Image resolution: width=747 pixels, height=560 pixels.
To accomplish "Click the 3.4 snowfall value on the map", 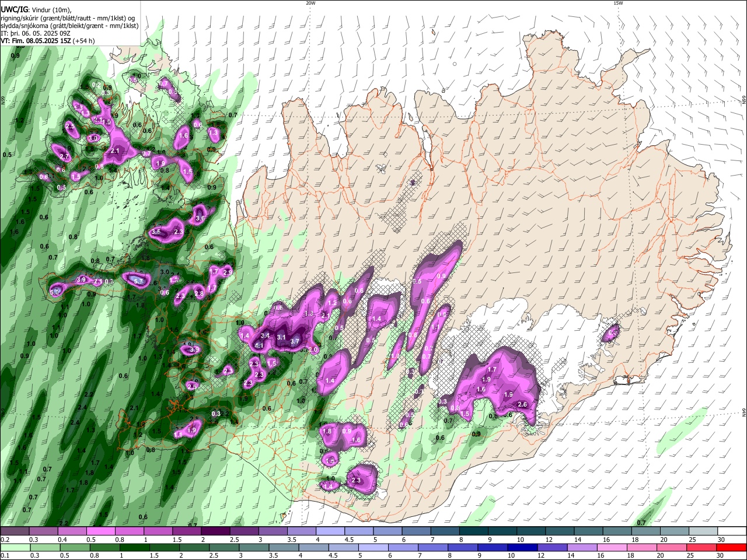I will [x=265, y=335].
